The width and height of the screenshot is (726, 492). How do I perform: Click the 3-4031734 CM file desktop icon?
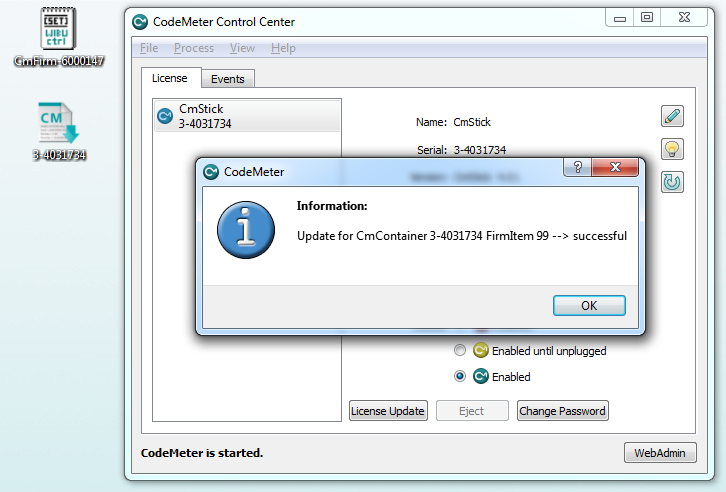tap(58, 132)
